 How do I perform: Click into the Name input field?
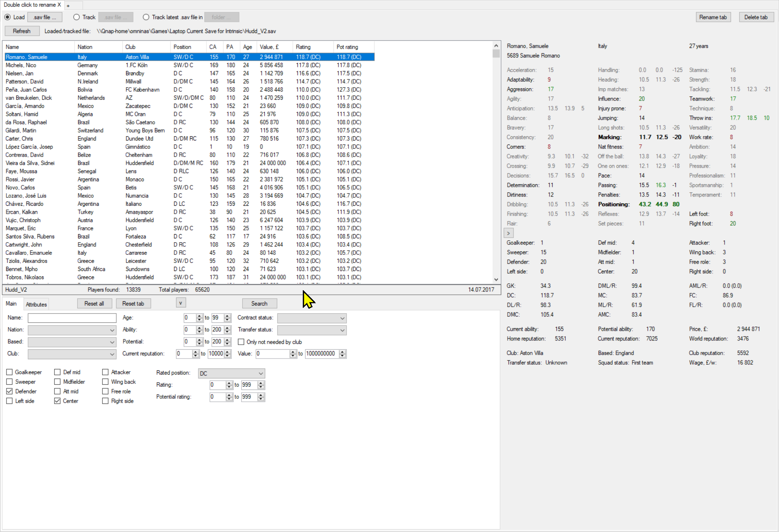(72, 318)
